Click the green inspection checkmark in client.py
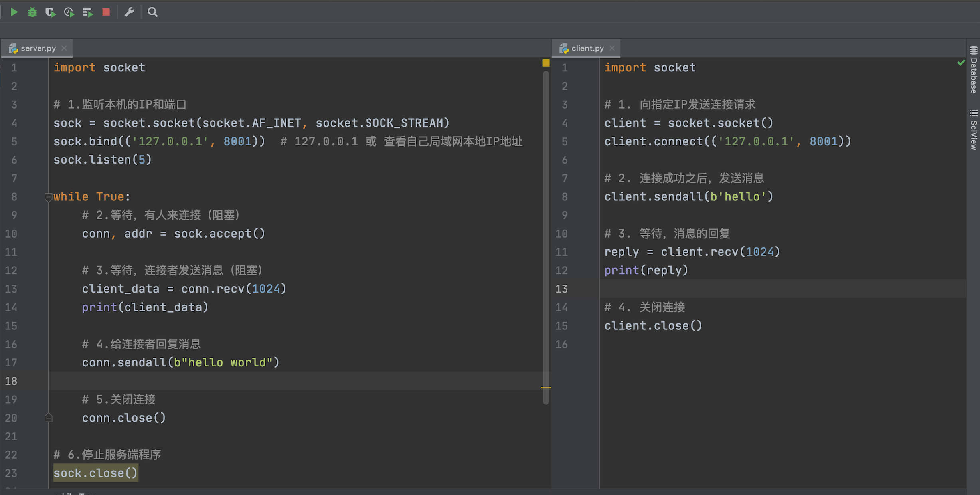The width and height of the screenshot is (980, 495). [x=961, y=63]
